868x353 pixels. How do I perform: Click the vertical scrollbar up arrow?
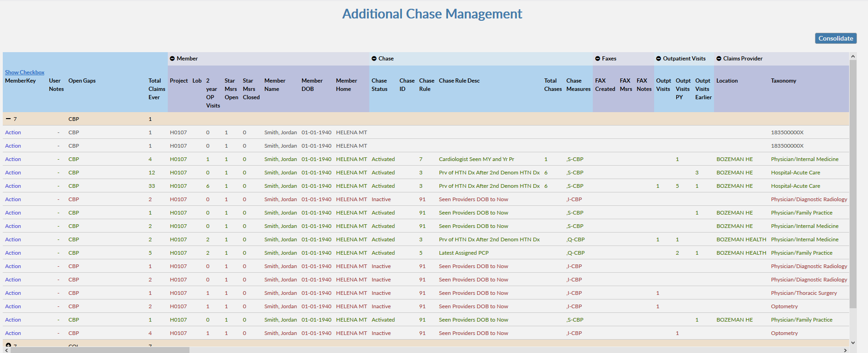tap(853, 56)
